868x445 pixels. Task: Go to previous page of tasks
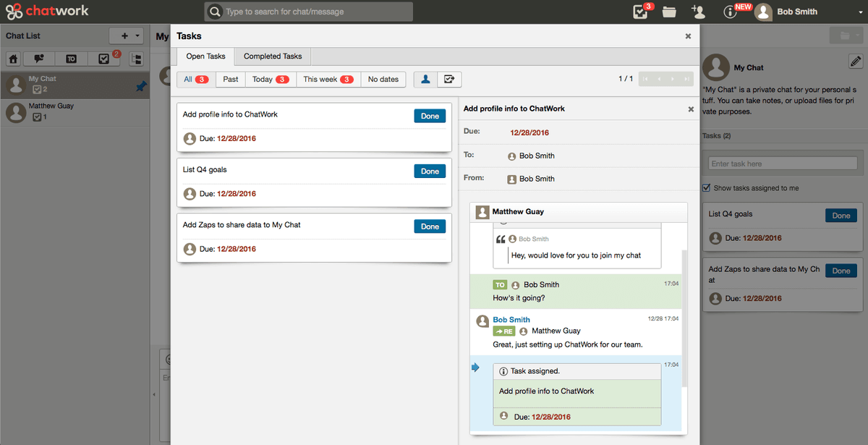[659, 79]
